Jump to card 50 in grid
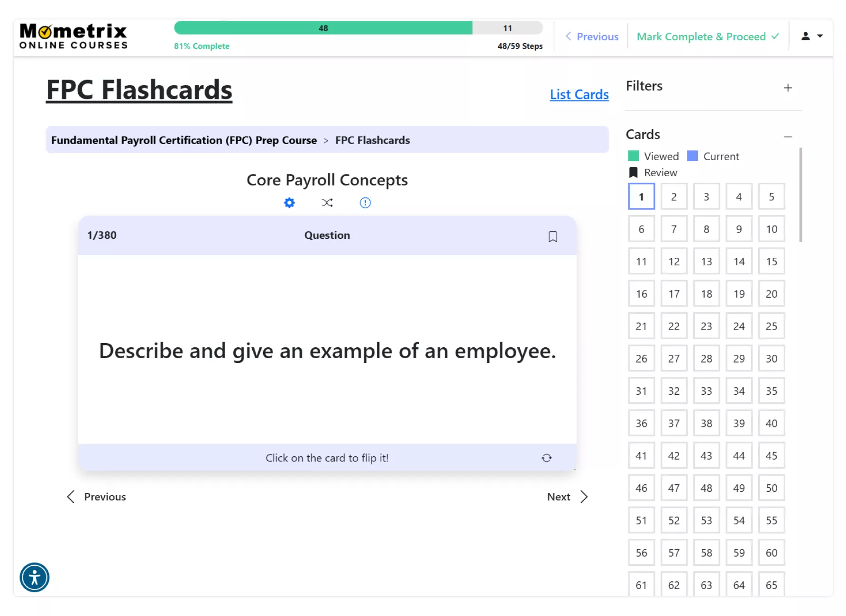 [x=771, y=488]
